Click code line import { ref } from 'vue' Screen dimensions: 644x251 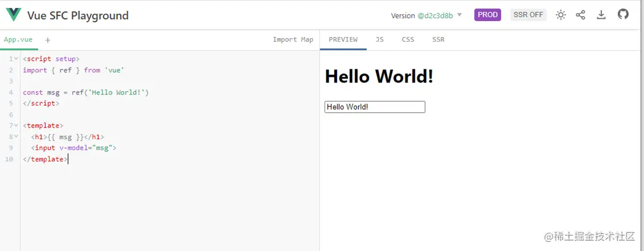point(73,71)
